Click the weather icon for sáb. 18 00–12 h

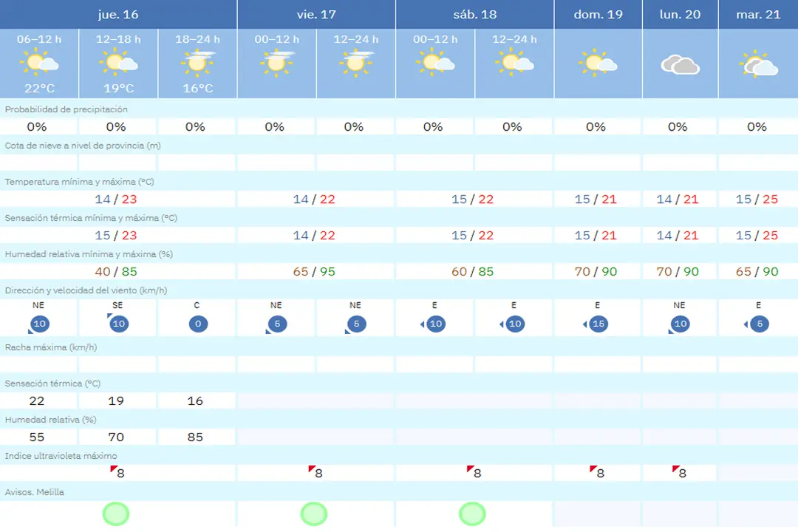[435, 63]
